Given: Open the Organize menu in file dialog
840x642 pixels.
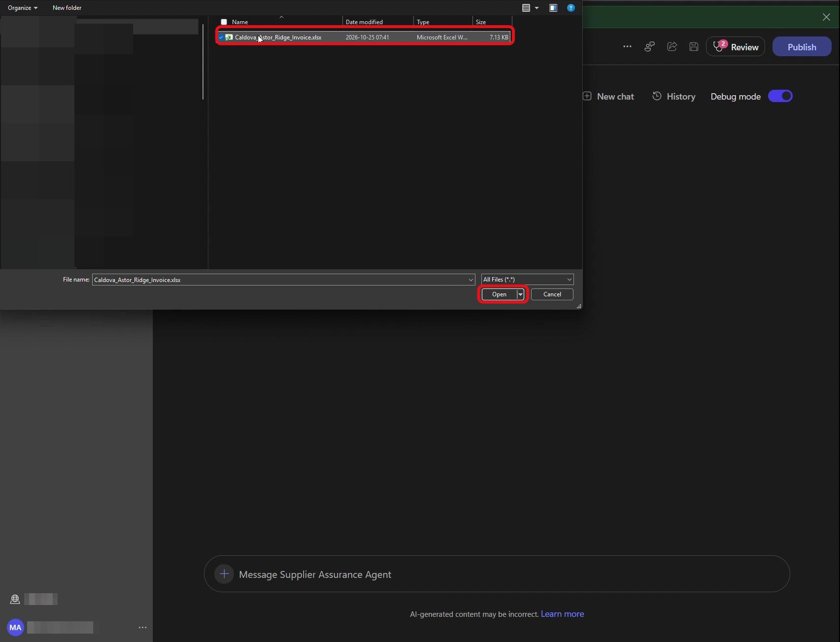Looking at the screenshot, I should click(x=23, y=8).
